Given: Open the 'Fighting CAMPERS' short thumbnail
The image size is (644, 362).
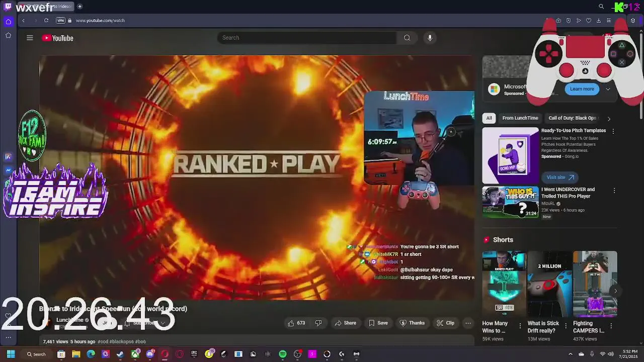Looking at the screenshot, I should [x=595, y=284].
